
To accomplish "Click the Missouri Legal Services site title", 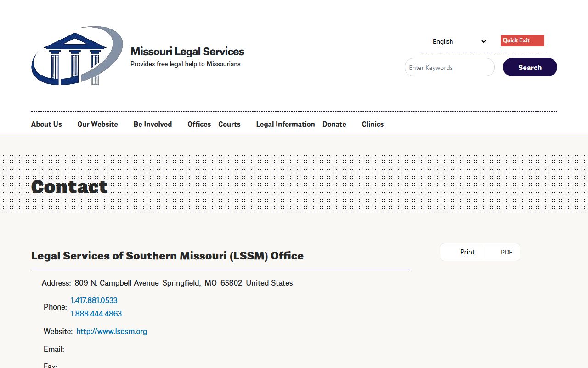I will click(187, 52).
